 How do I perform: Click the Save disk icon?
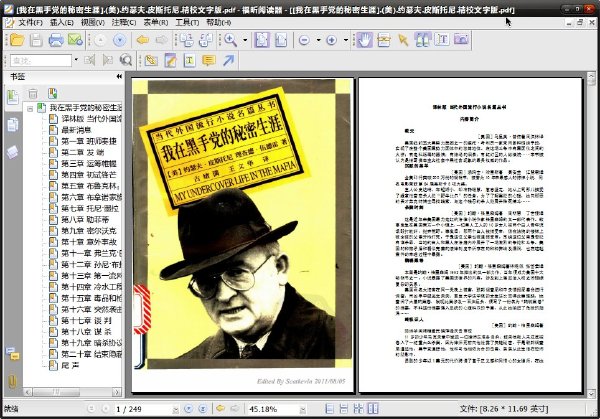point(36,40)
